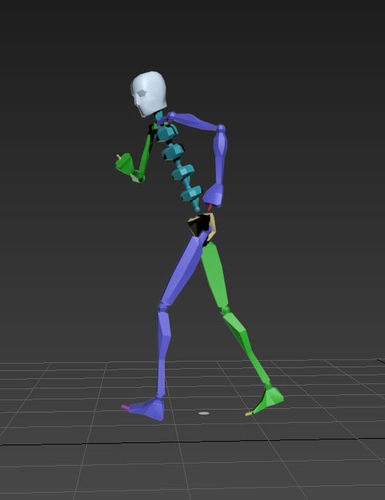385x500 pixels.
Task: Select the purple foot
Action: (x=147, y=408)
